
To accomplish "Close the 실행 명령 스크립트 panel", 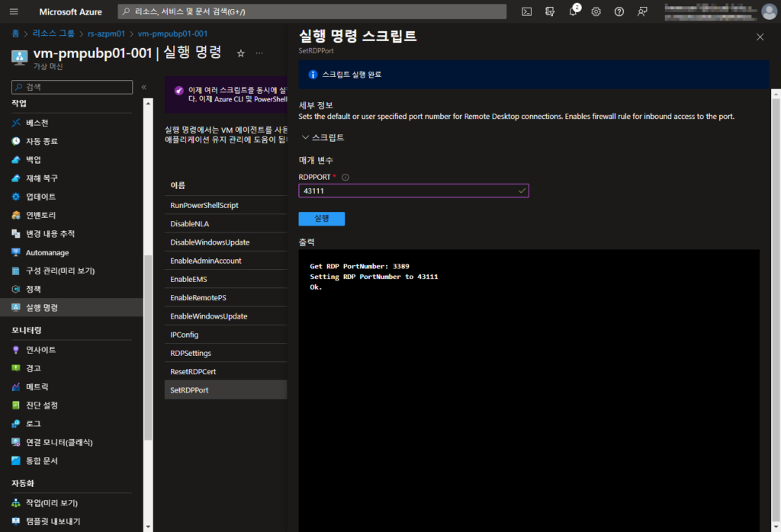I will click(x=760, y=37).
